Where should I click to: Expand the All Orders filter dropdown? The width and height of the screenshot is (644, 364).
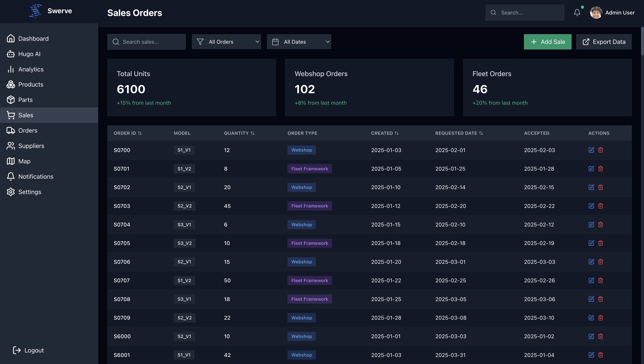pyautogui.click(x=226, y=42)
